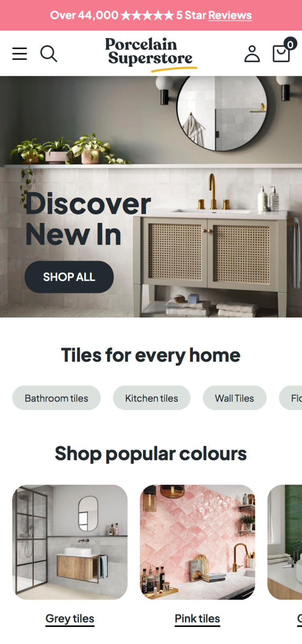
Task: Click the Discover New In hero banner
Action: click(x=151, y=197)
